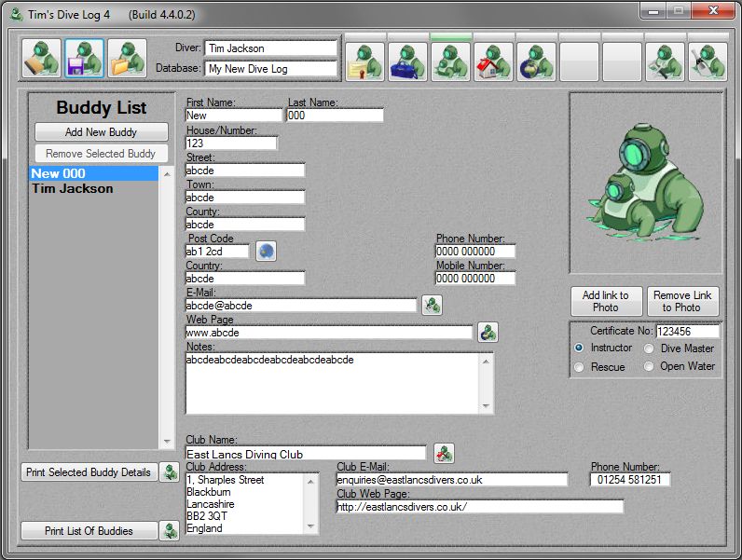The image size is (742, 560).
Task: Click the Club E-Mail field
Action: tap(452, 480)
